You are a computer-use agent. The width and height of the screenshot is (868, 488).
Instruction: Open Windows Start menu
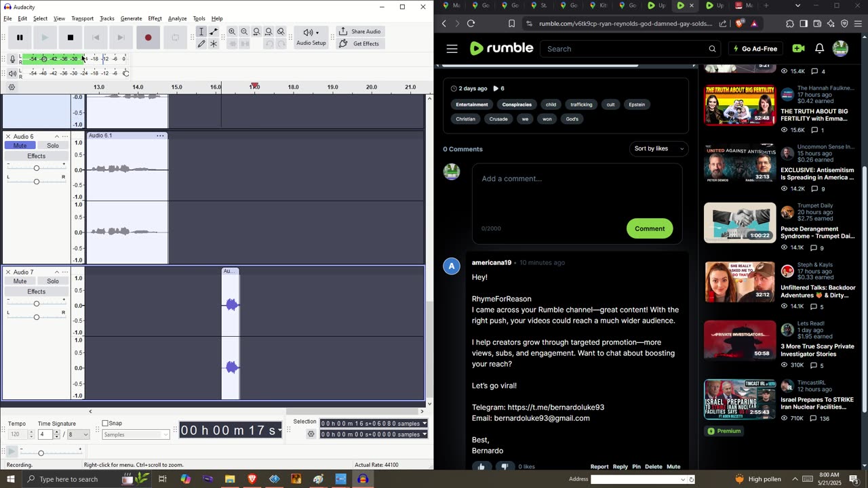[x=10, y=479]
